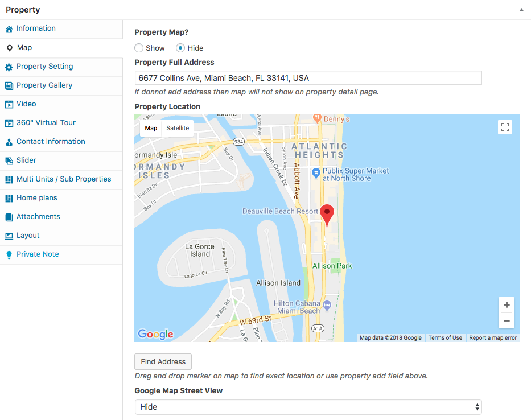Click the book icon beside Attachments
Screen dimensions: 531x420
point(9,217)
